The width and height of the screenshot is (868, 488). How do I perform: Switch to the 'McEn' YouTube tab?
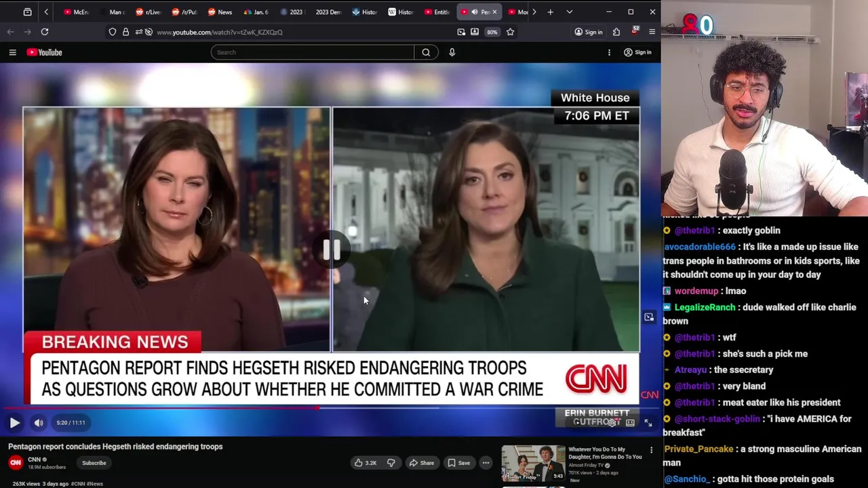(x=76, y=12)
